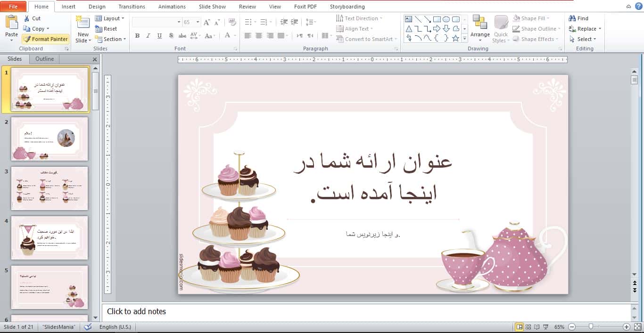Click Decrease Font Size icon
The height and width of the screenshot is (333, 644).
coord(217,22)
